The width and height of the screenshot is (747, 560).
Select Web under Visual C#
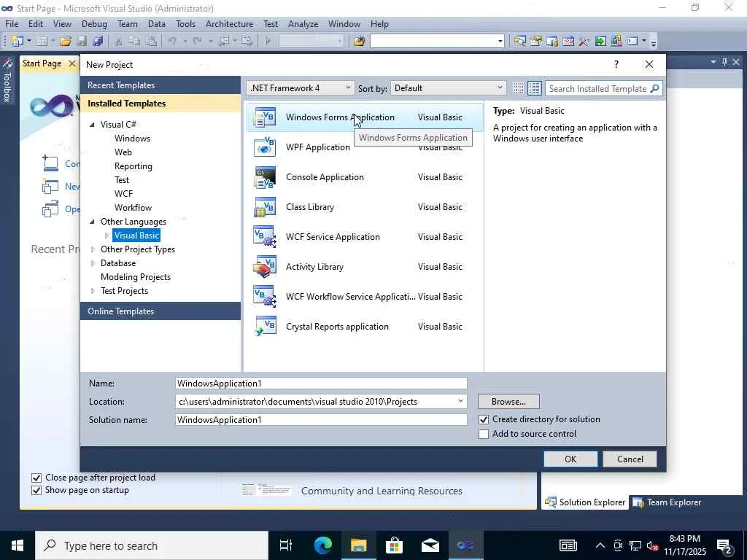coord(123,152)
